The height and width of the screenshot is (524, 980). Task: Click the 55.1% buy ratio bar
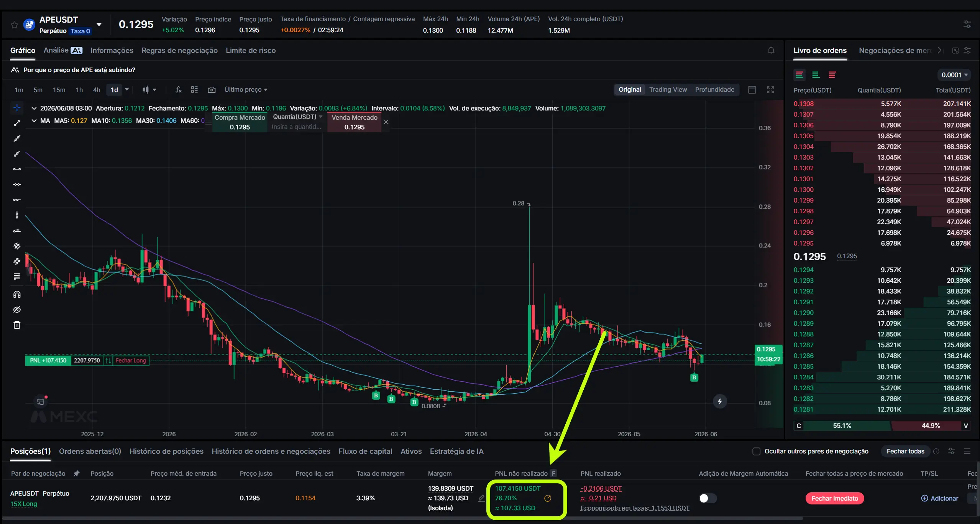(842, 425)
